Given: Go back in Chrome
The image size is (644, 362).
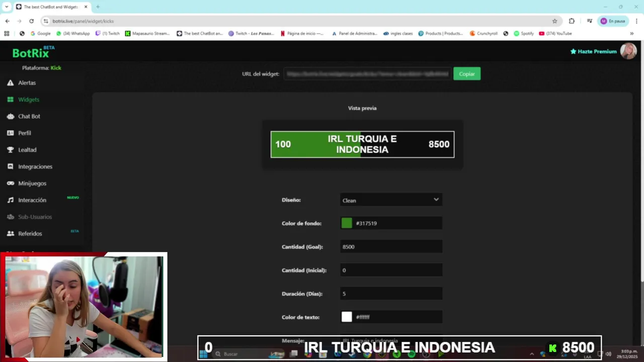Looking at the screenshot, I should (7, 21).
